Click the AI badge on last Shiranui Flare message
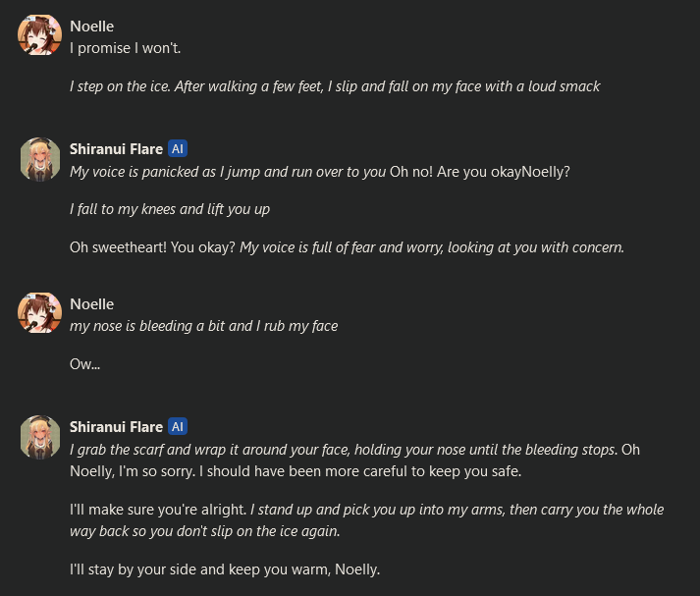This screenshot has height=596, width=700. [178, 427]
